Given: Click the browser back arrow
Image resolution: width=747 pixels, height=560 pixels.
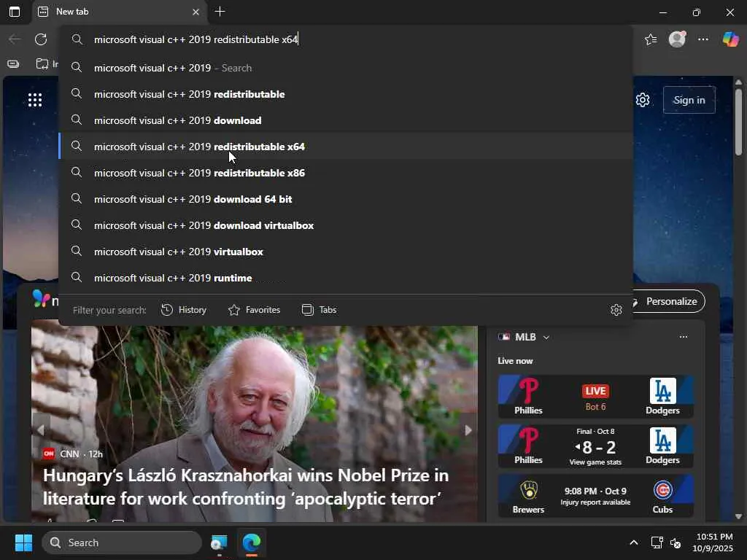Looking at the screenshot, I should [x=15, y=39].
